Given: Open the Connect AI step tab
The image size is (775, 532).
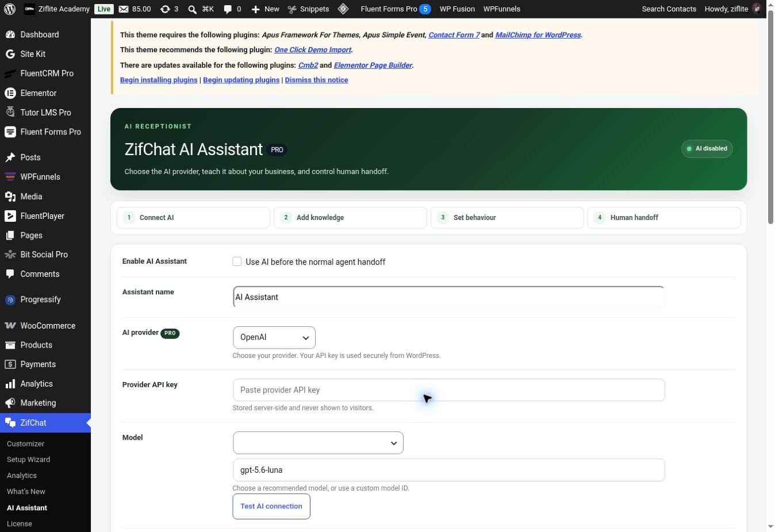Looking at the screenshot, I should tap(193, 218).
